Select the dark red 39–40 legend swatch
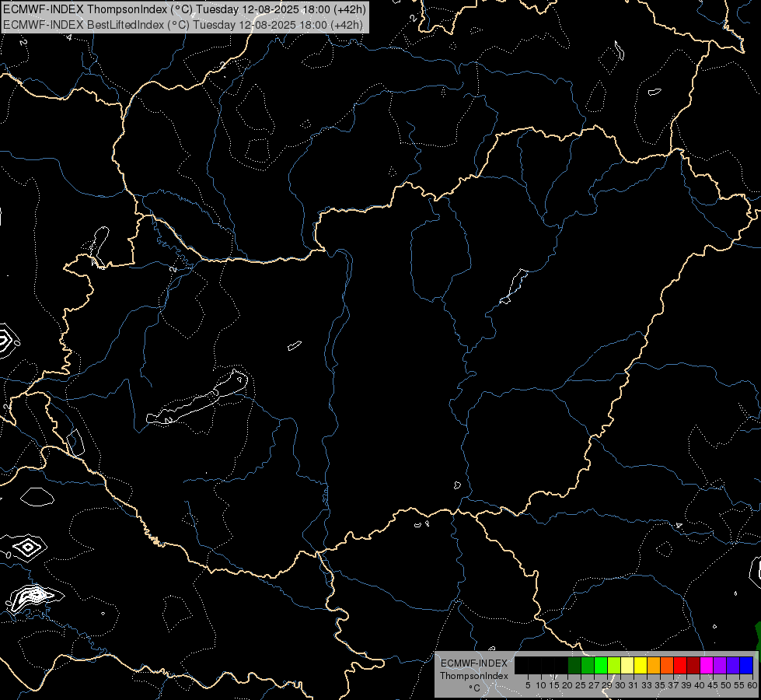 coord(693,666)
